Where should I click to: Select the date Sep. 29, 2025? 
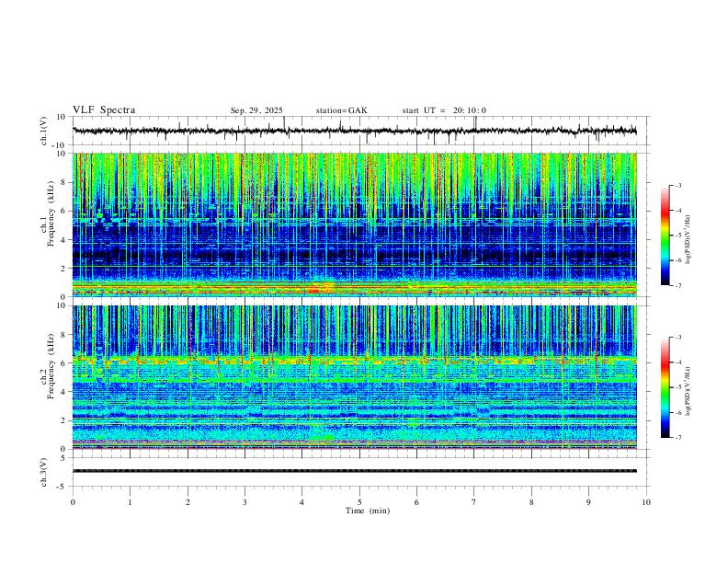(x=256, y=110)
